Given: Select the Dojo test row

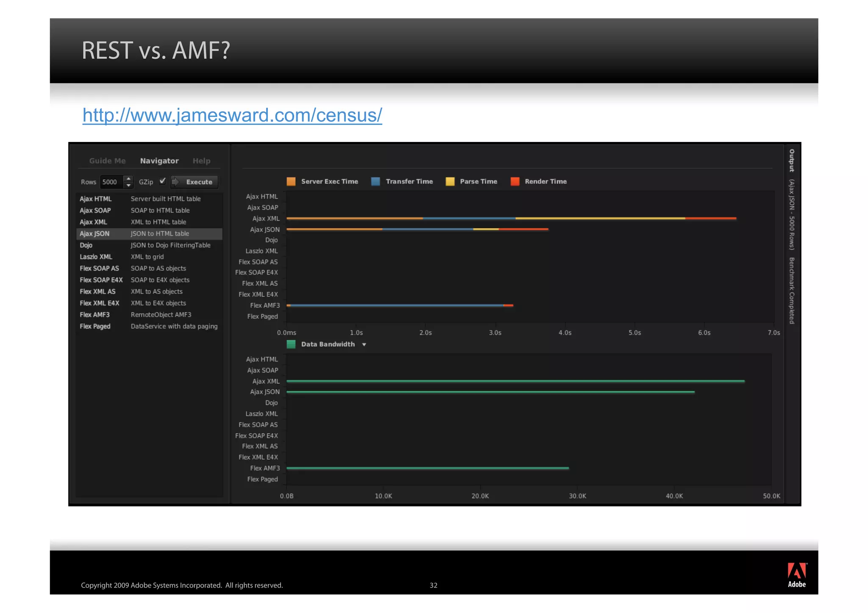Looking at the screenshot, I should [149, 245].
